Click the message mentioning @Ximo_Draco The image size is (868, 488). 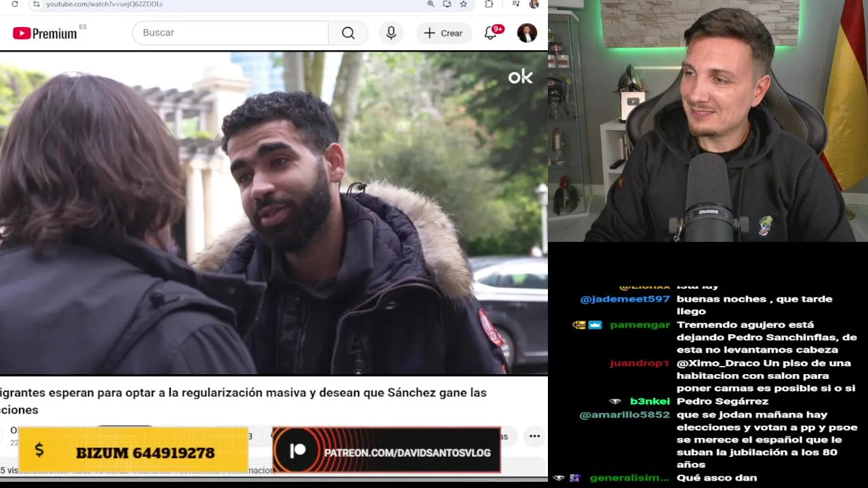tap(766, 376)
